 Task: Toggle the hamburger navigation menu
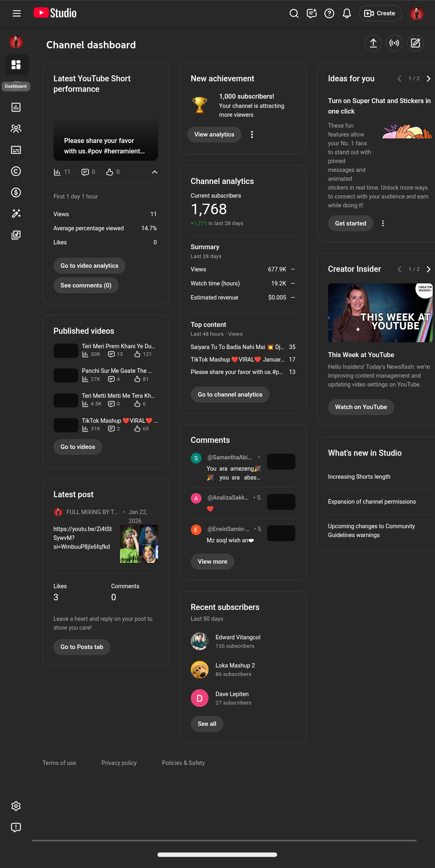coord(17,13)
